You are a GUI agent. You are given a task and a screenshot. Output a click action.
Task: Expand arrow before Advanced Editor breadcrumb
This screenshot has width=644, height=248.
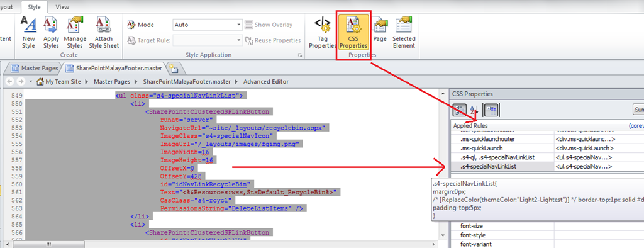click(236, 81)
